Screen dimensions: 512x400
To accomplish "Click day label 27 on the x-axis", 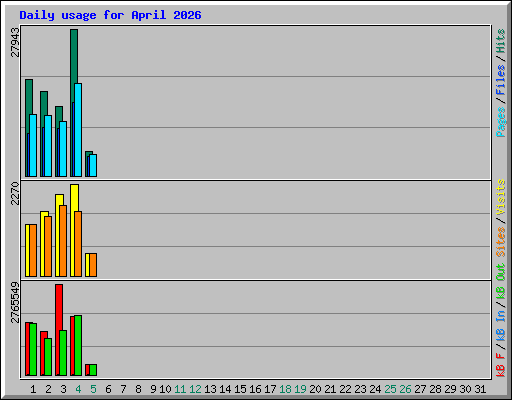I will pos(420,389).
